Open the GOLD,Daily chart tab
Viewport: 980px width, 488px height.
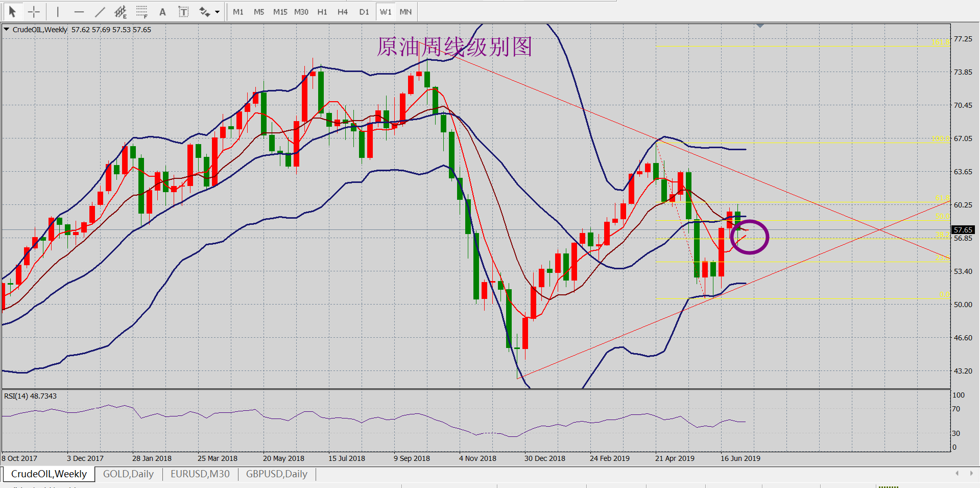click(x=128, y=474)
